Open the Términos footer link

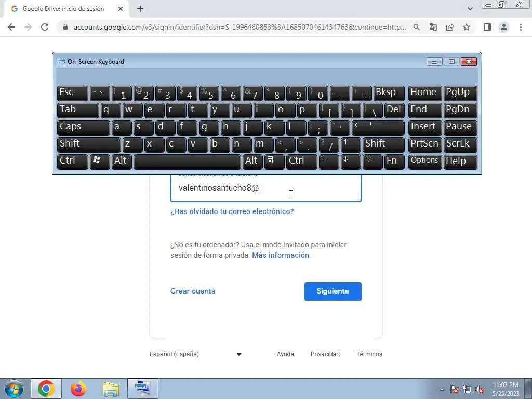coord(369,354)
